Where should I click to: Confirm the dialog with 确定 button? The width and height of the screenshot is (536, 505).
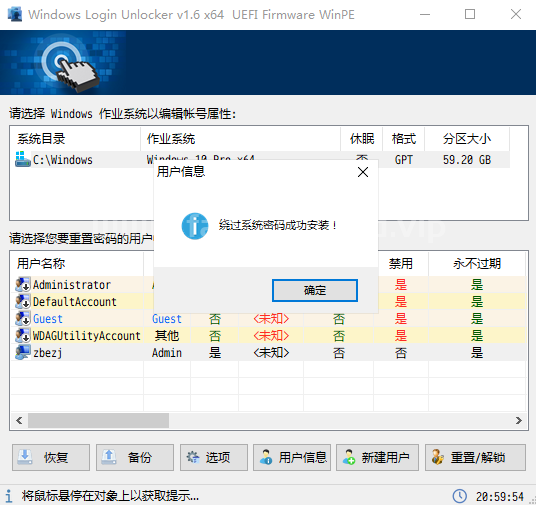(x=315, y=290)
